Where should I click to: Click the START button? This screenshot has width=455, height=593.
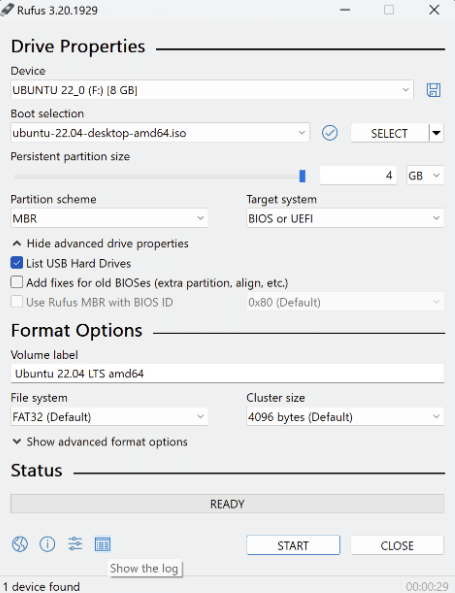point(293,545)
